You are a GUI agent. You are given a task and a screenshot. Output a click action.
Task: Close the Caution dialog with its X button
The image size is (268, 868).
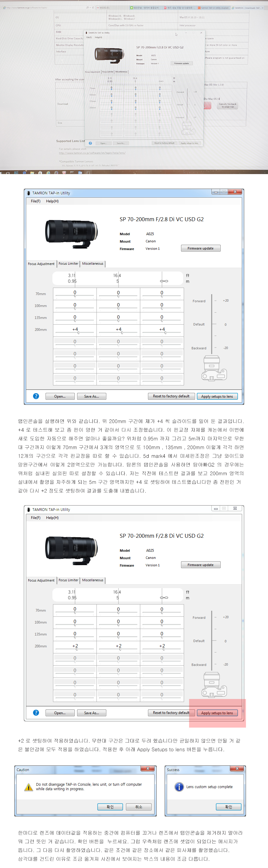point(147,769)
